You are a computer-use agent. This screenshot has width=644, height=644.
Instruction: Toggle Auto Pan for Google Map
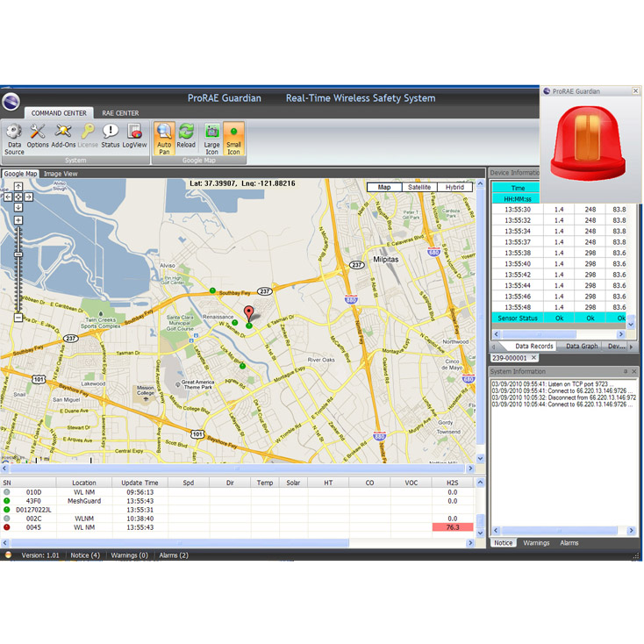point(164,139)
